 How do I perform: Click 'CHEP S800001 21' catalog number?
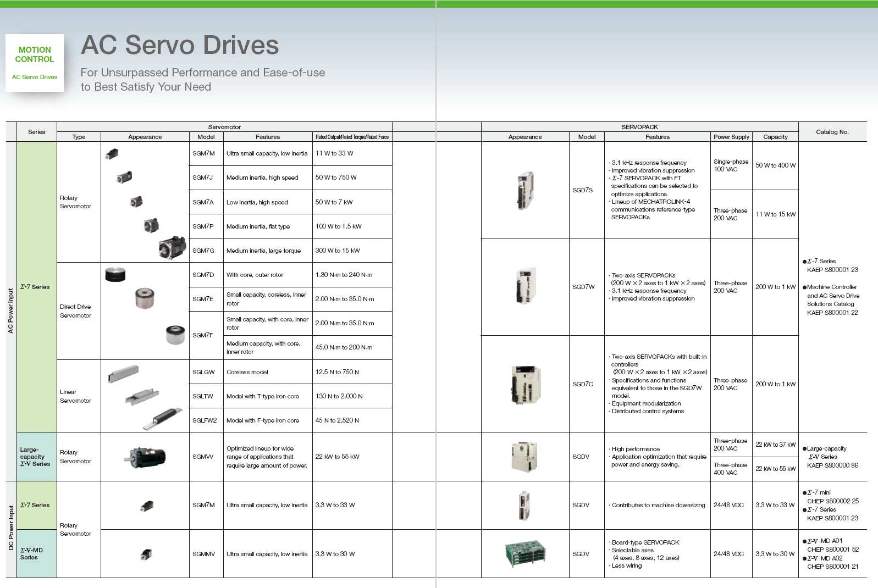[832, 567]
